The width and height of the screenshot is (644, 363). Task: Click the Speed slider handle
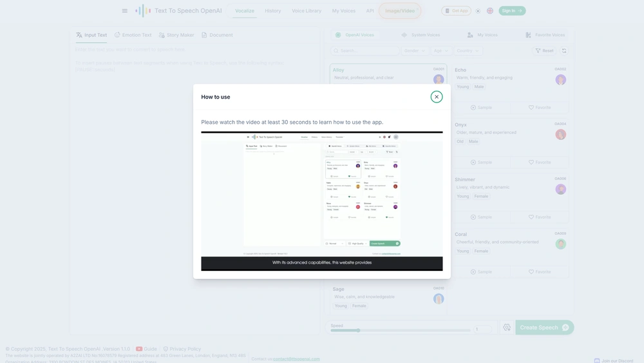358,330
